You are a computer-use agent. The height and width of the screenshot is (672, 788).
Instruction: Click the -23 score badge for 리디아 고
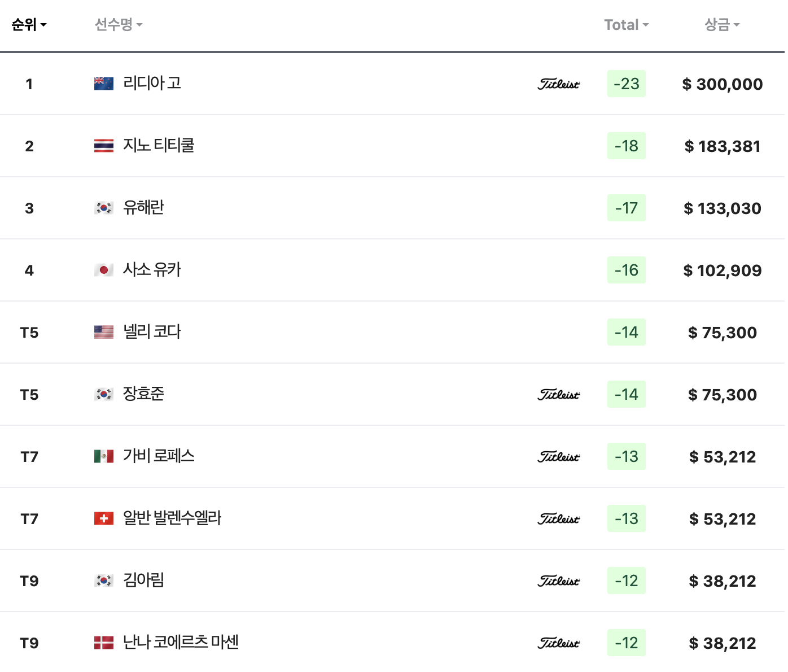pos(626,83)
